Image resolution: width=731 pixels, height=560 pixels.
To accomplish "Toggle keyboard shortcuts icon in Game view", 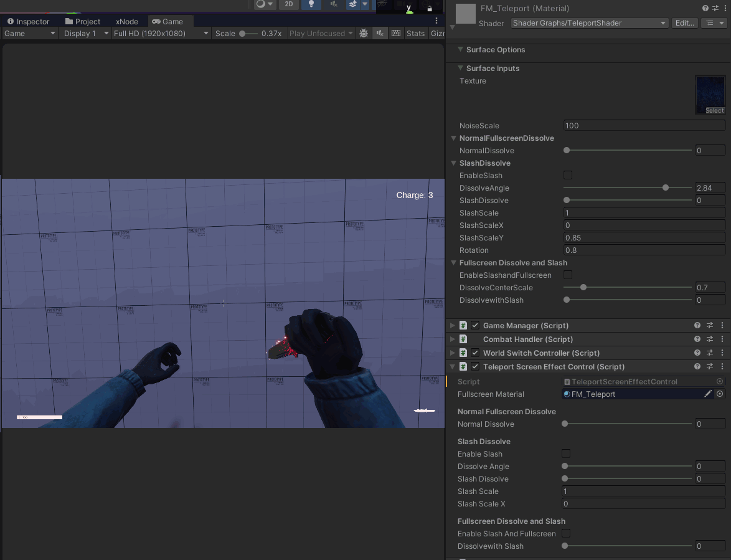I will coord(396,33).
